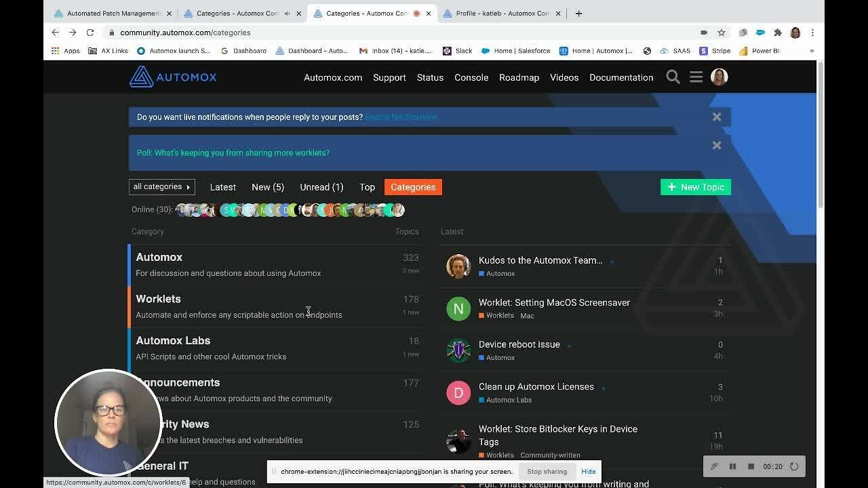Click the Community-written tag
This screenshot has height=488, width=868.
point(550,455)
